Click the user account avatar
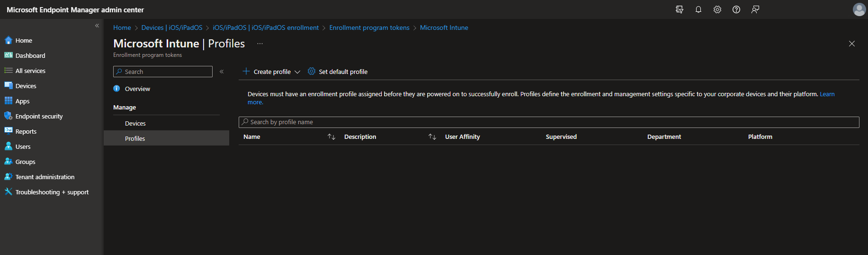This screenshot has height=255, width=868. (859, 9)
